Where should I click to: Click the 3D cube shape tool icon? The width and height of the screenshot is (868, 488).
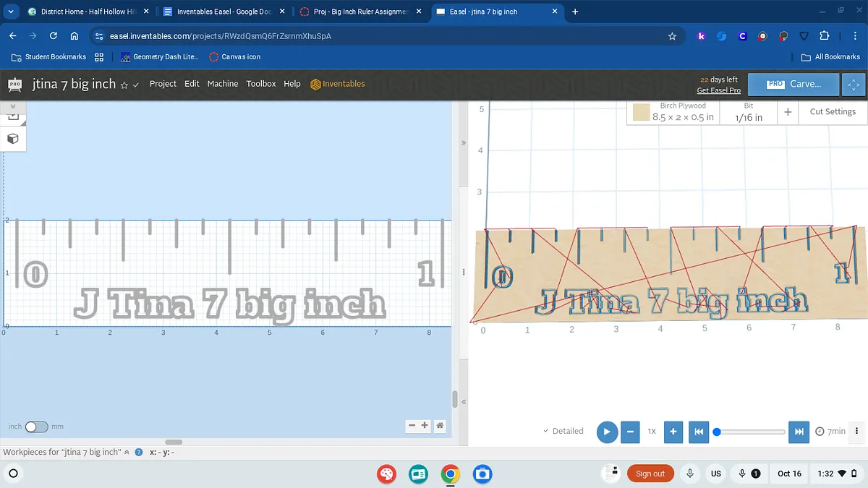13,138
